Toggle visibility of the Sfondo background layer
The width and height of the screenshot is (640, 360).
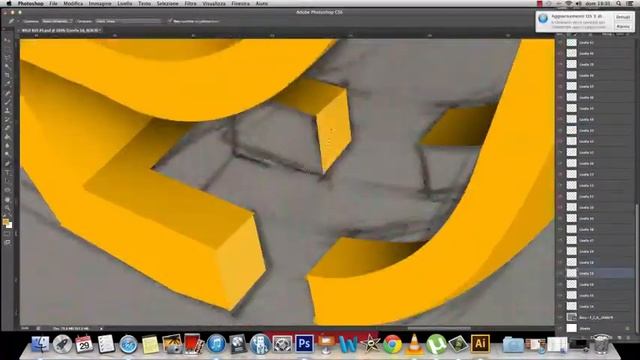(x=560, y=328)
